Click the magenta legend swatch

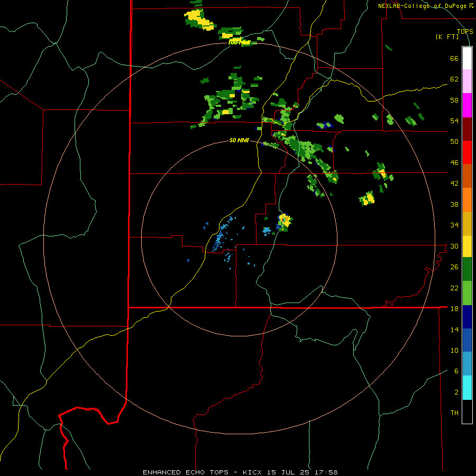467,105
